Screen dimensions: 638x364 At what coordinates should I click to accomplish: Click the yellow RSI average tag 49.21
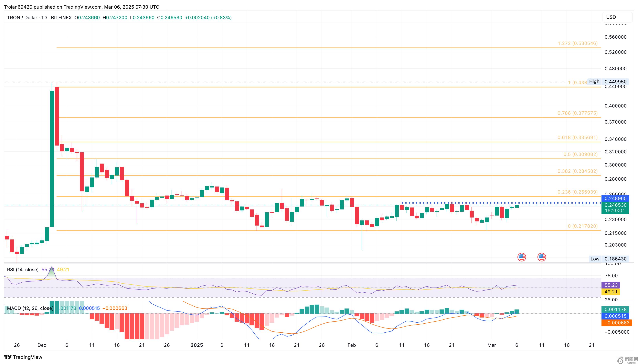[611, 292]
